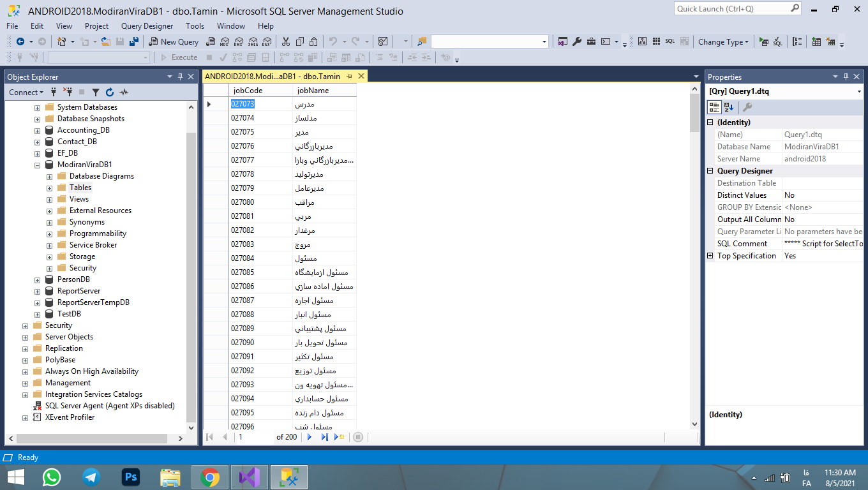This screenshot has width=868, height=490.
Task: Click the Save All disks icon
Action: coord(134,41)
